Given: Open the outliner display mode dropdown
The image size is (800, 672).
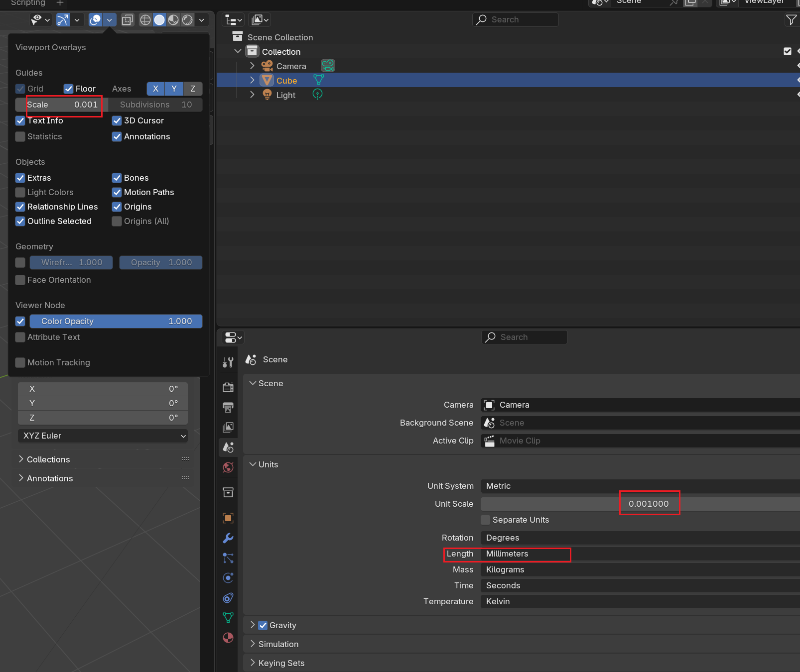Looking at the screenshot, I should coord(233,20).
